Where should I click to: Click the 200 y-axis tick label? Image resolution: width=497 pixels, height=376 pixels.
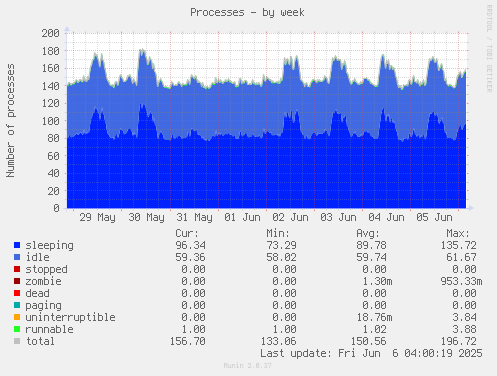pos(51,33)
